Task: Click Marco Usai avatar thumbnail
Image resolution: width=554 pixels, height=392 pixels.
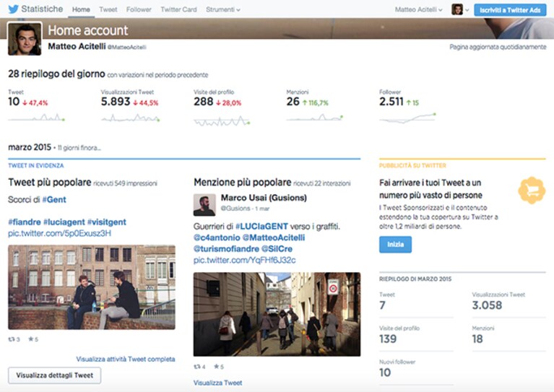Action: click(204, 205)
